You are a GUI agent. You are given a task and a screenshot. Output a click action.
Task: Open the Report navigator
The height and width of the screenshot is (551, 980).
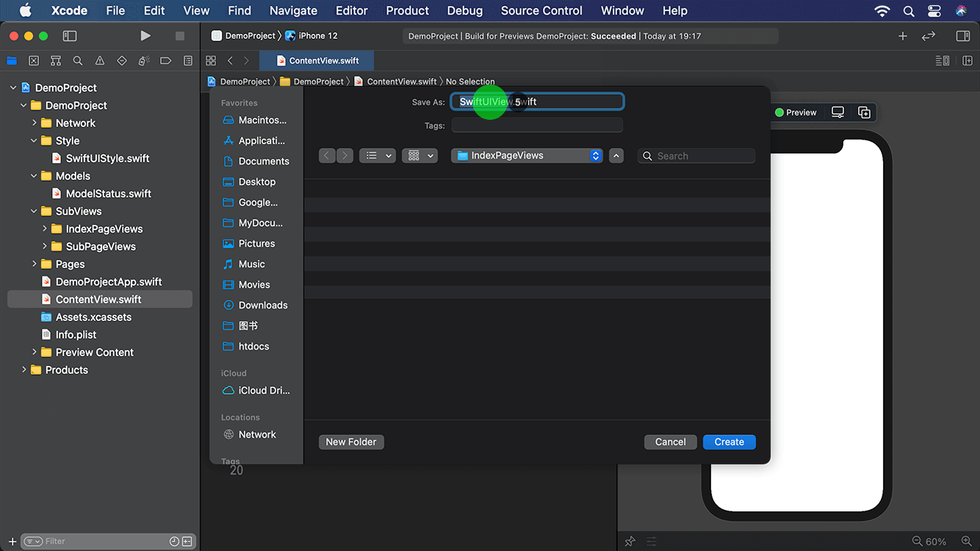(x=188, y=61)
